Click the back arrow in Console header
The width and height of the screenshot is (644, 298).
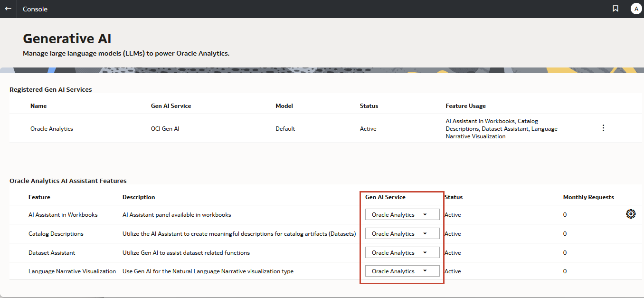(x=8, y=9)
